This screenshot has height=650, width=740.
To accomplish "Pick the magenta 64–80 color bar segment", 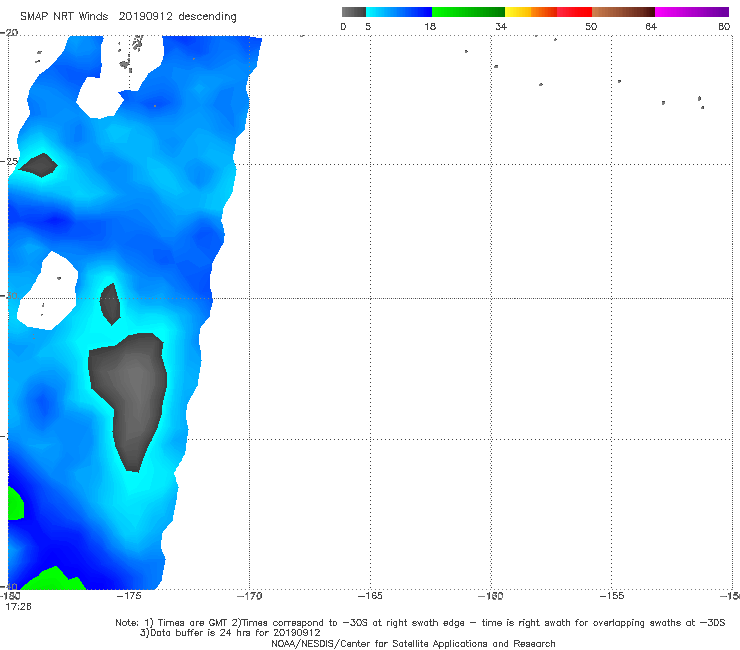I will (x=692, y=12).
